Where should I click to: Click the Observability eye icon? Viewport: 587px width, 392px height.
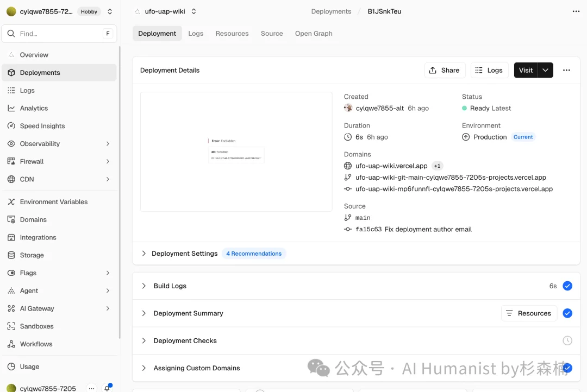pos(11,144)
